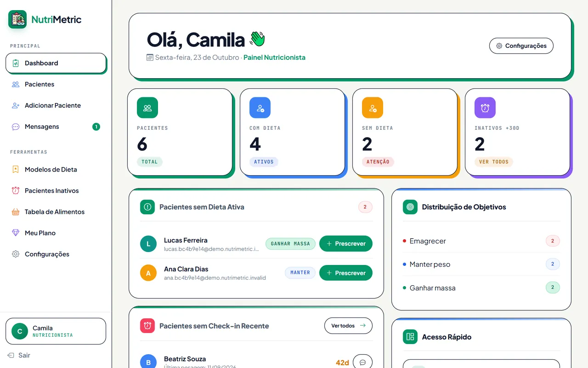Click the Painel Nutricionista label
The width and height of the screenshot is (588, 368).
coord(274,57)
